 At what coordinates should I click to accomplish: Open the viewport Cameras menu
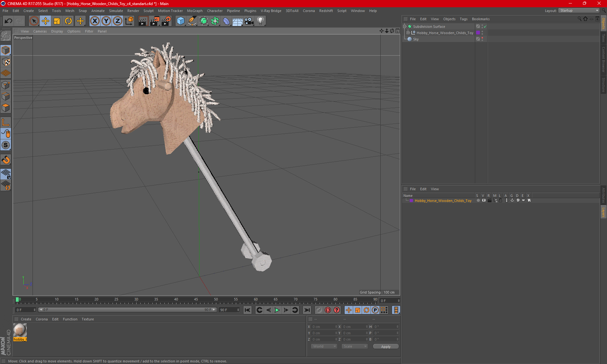pyautogui.click(x=40, y=31)
